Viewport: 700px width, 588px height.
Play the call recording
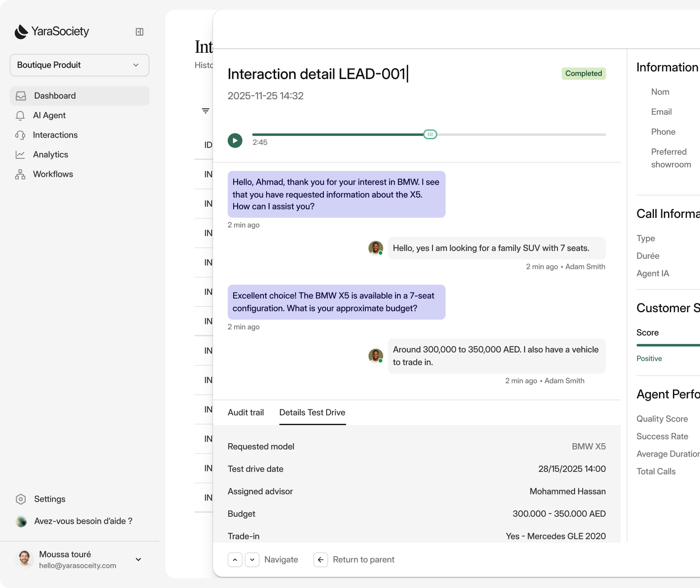pos(235,140)
